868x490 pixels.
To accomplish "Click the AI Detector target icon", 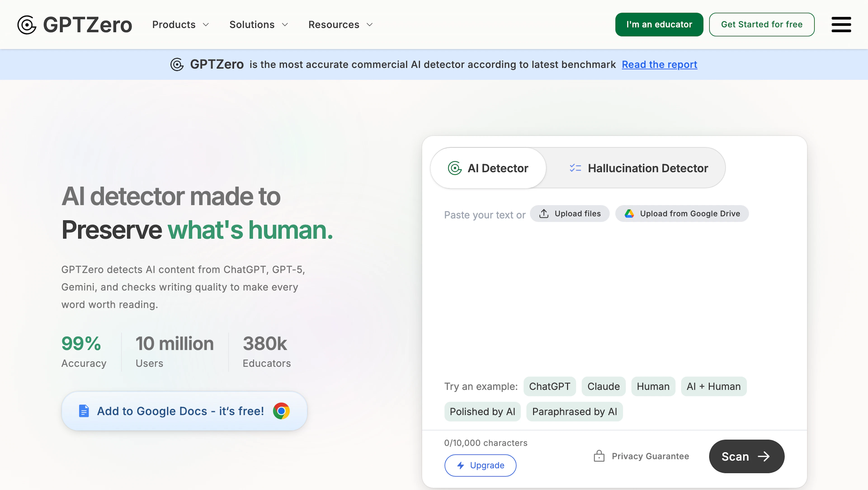I will pos(455,168).
